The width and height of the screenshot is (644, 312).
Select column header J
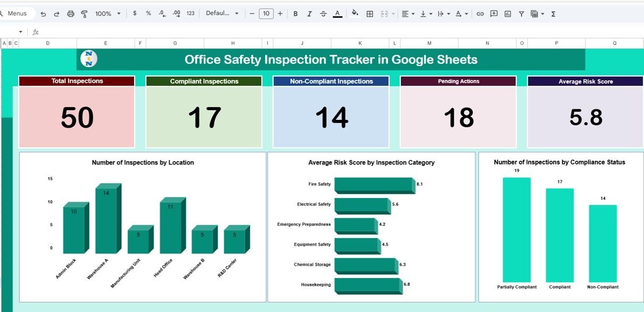tap(302, 43)
